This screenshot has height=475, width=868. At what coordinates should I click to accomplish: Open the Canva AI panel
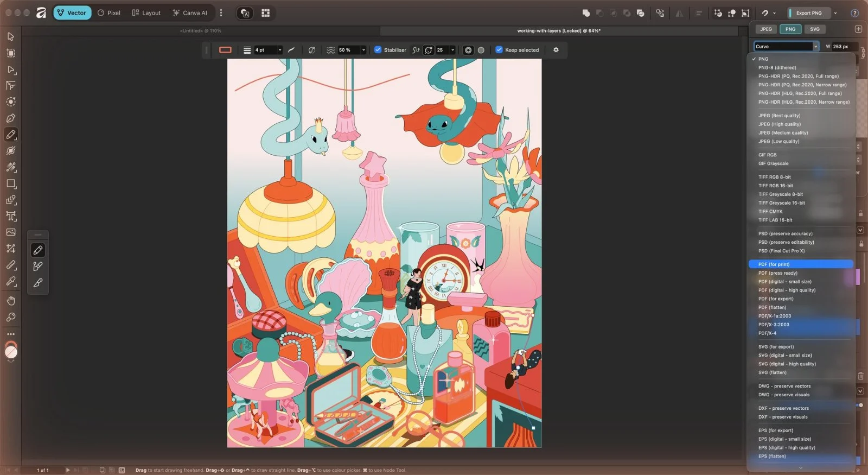pyautogui.click(x=190, y=13)
